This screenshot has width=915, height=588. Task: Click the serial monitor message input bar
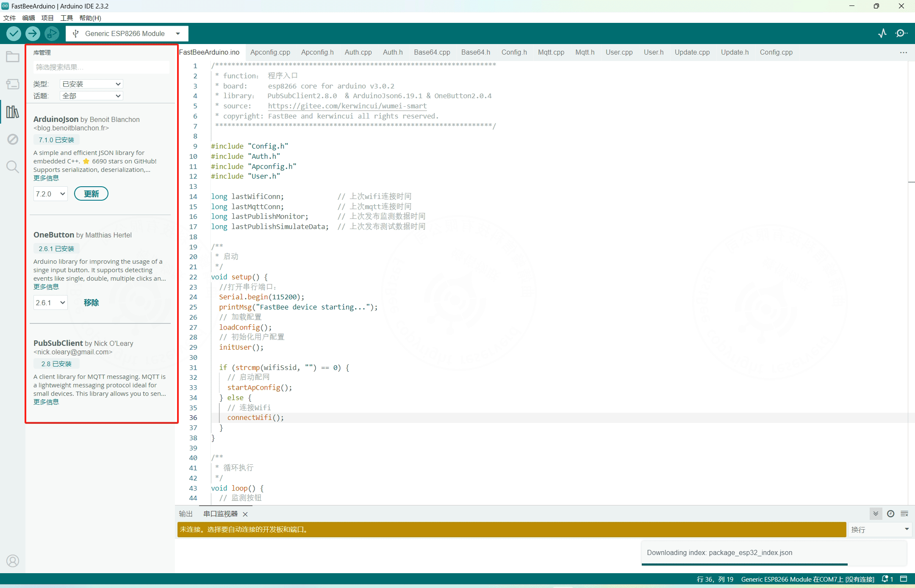click(x=511, y=530)
